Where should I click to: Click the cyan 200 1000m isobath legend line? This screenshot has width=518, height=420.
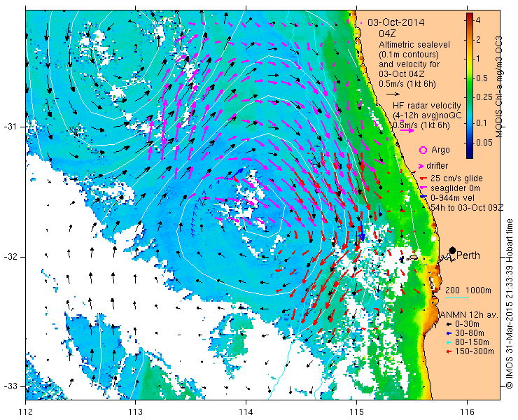click(457, 298)
